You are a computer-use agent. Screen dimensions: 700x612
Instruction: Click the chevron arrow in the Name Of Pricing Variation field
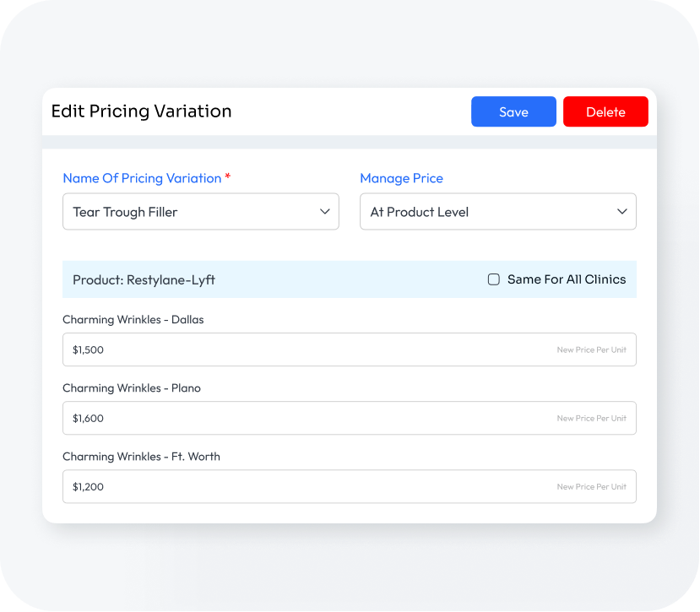(325, 212)
